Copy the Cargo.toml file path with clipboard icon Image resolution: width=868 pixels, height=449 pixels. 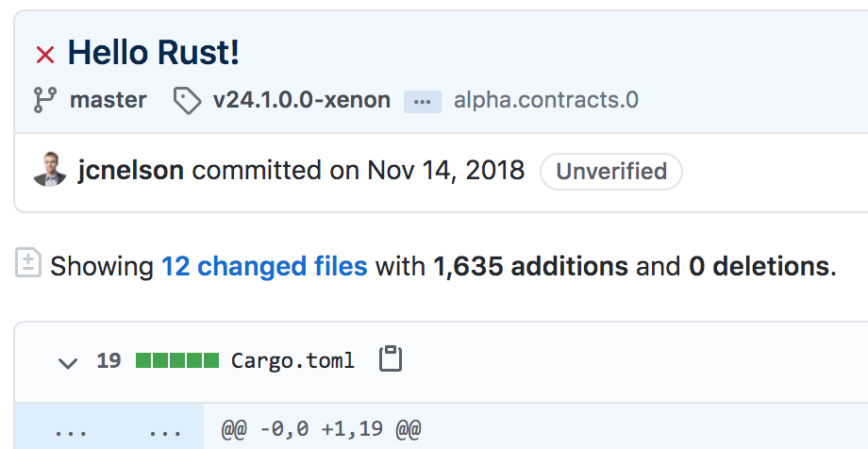(391, 359)
